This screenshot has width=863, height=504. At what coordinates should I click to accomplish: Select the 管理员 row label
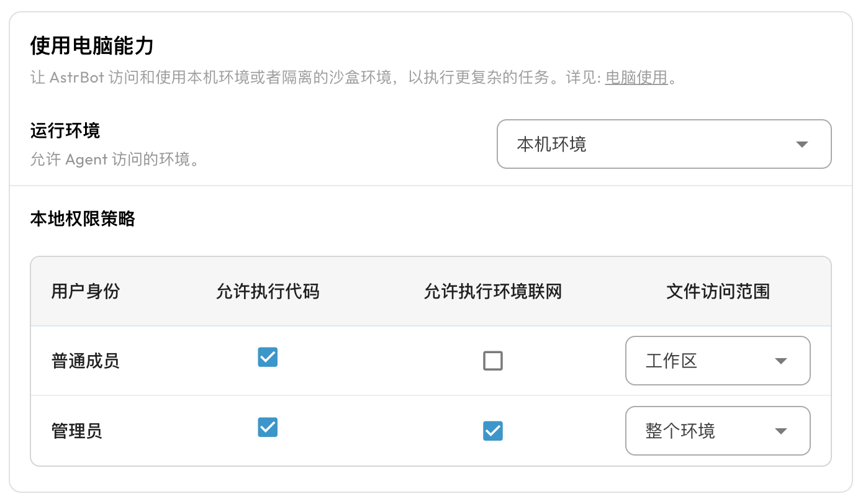coord(77,431)
